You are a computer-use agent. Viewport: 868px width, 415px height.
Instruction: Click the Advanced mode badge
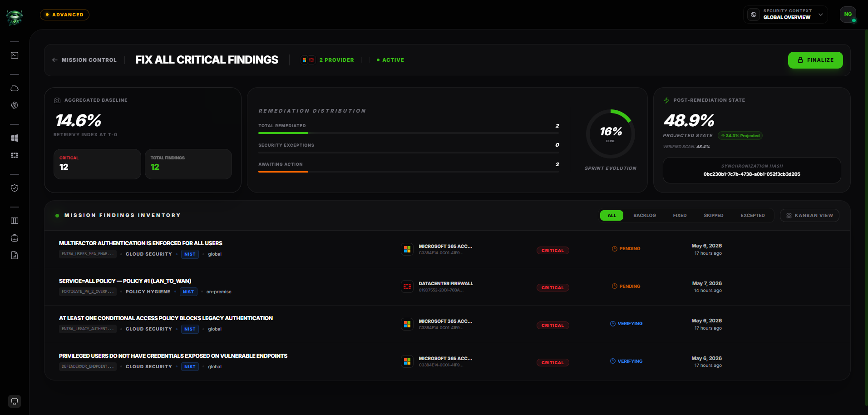[x=64, y=15]
